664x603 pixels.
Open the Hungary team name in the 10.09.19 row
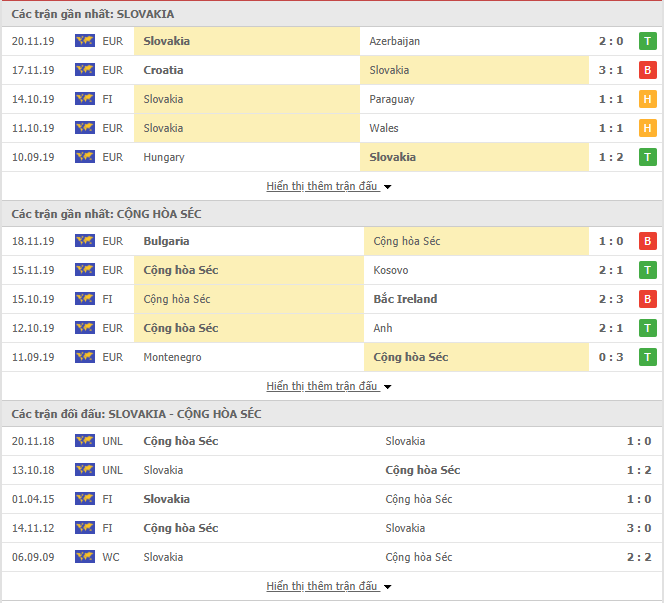[x=164, y=157]
